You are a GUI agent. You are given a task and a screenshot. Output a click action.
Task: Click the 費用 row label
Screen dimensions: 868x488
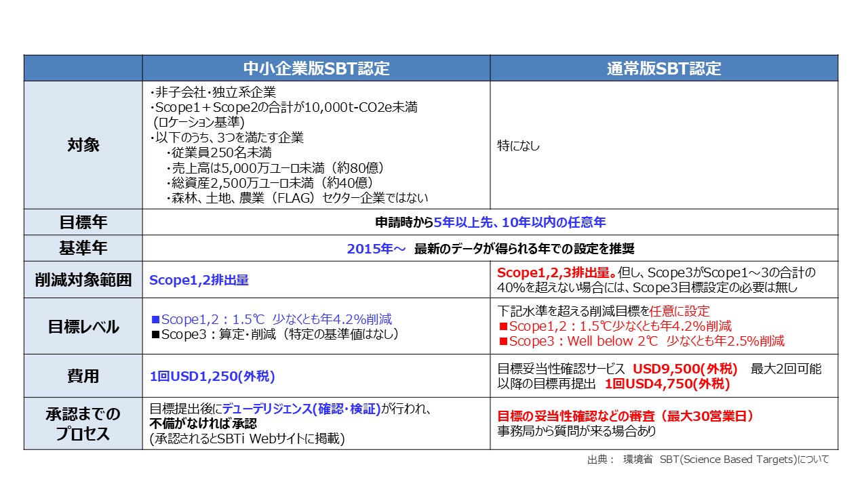click(83, 374)
